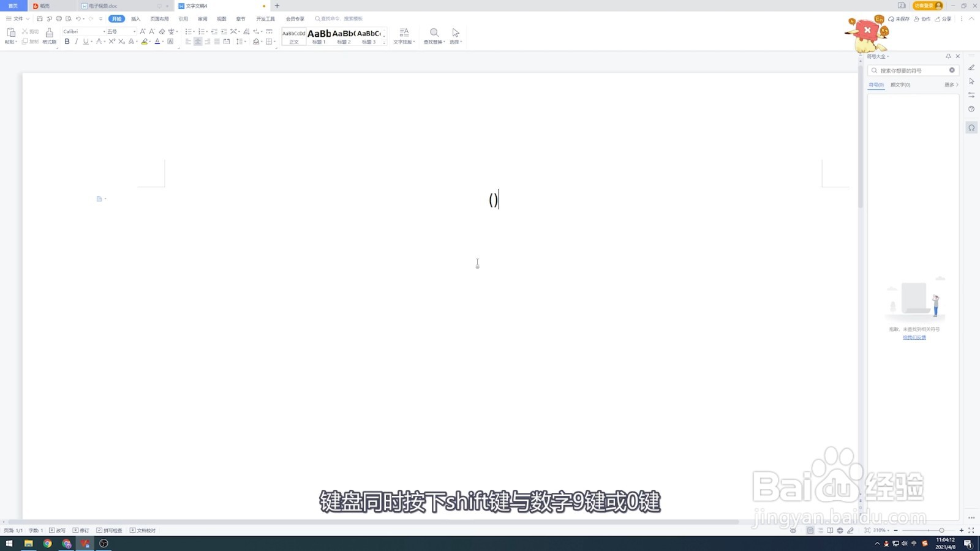Toggle Bold formatting

click(x=67, y=42)
